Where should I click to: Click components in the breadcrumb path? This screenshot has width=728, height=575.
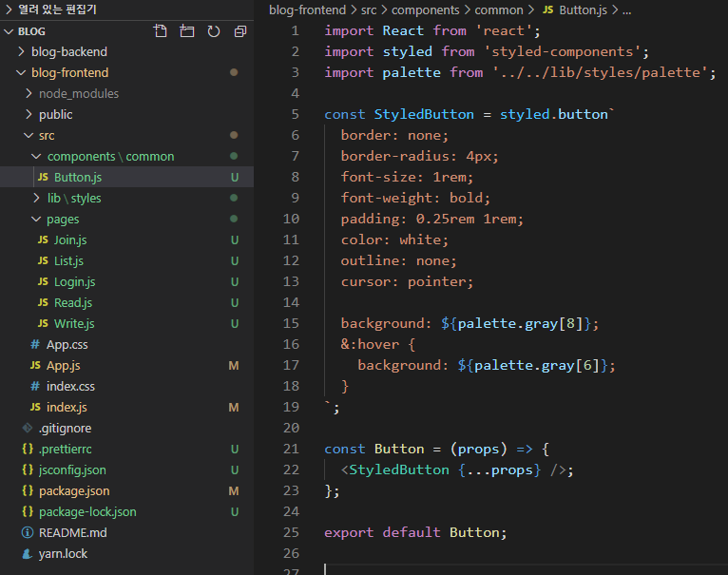tap(425, 10)
